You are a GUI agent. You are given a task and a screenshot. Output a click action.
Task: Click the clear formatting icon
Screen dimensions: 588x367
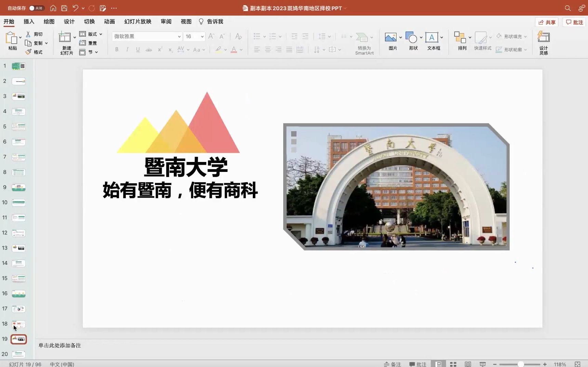(x=238, y=36)
